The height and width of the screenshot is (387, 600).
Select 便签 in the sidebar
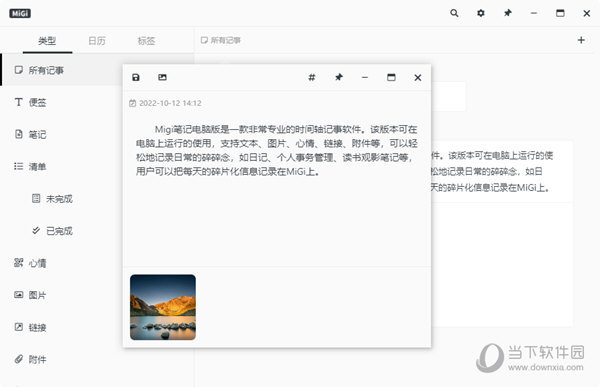[x=61, y=102]
